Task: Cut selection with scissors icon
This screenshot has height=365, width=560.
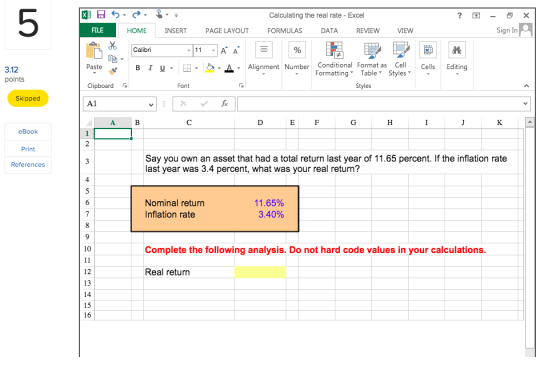Action: point(112,46)
